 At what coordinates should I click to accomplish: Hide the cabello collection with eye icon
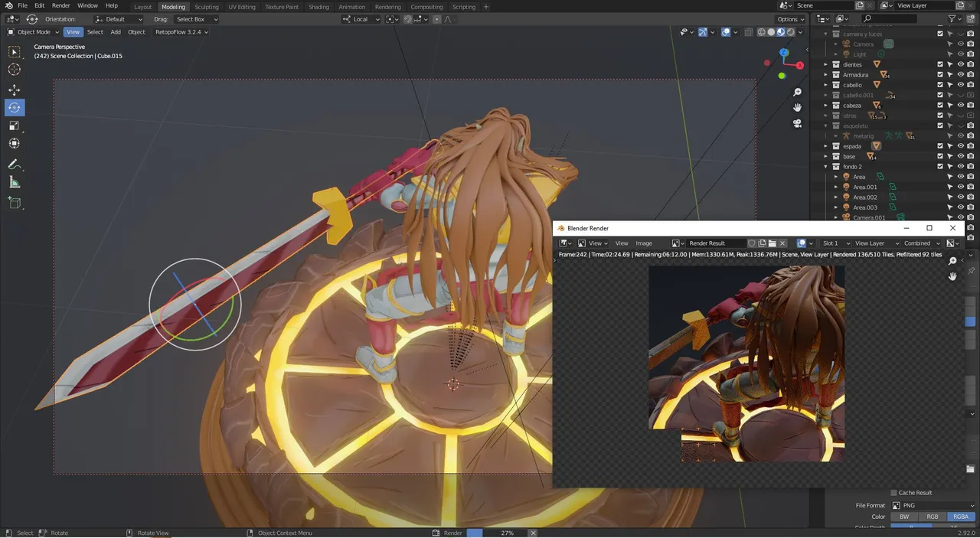961,85
